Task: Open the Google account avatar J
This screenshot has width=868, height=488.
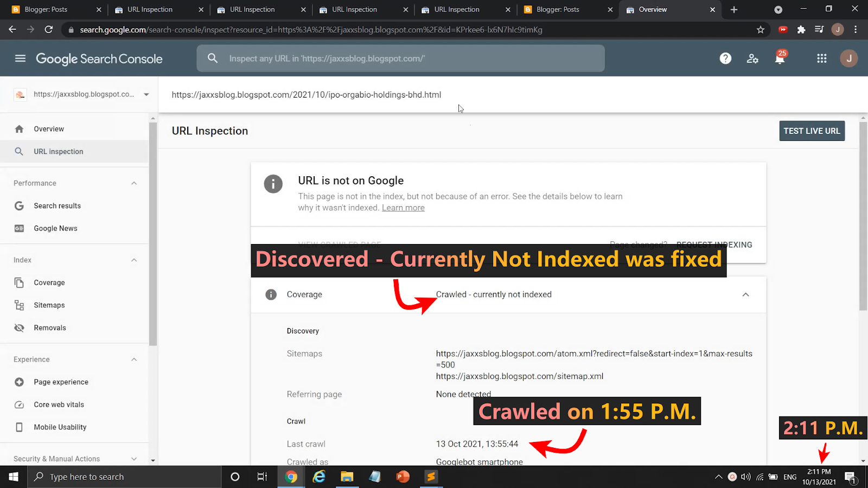Action: (849, 59)
